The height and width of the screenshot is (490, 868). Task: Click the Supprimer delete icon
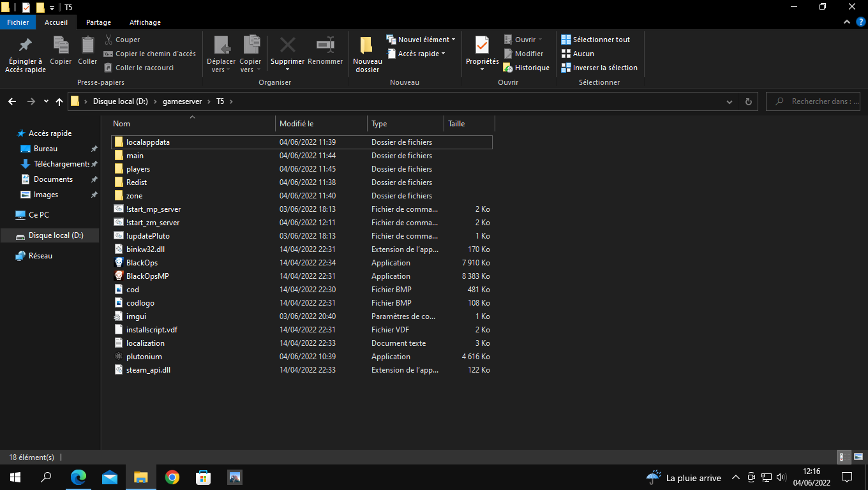coord(287,46)
